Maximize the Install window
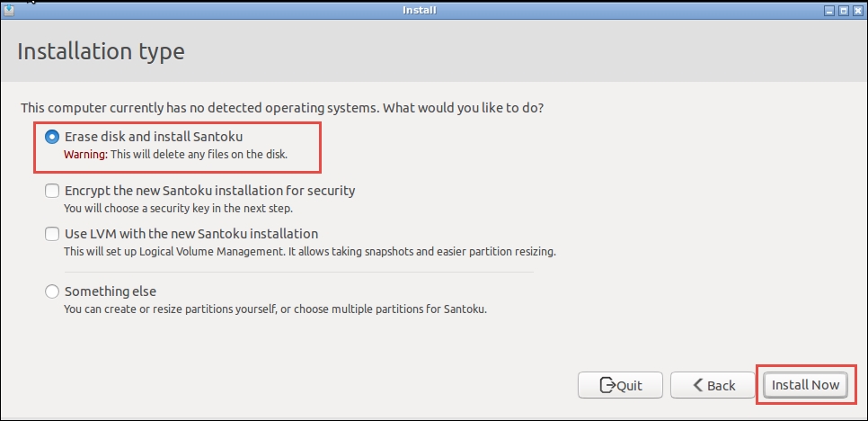This screenshot has width=868, height=421. tap(844, 11)
